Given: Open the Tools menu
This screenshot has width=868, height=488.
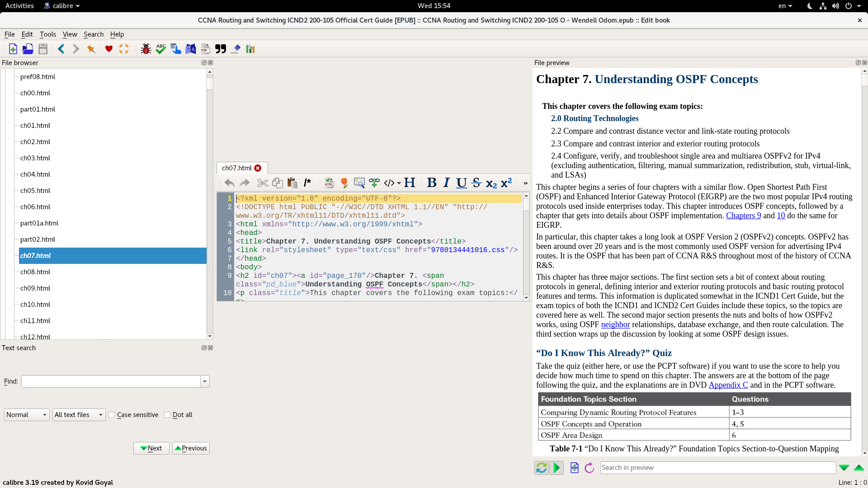Looking at the screenshot, I should pos(47,34).
